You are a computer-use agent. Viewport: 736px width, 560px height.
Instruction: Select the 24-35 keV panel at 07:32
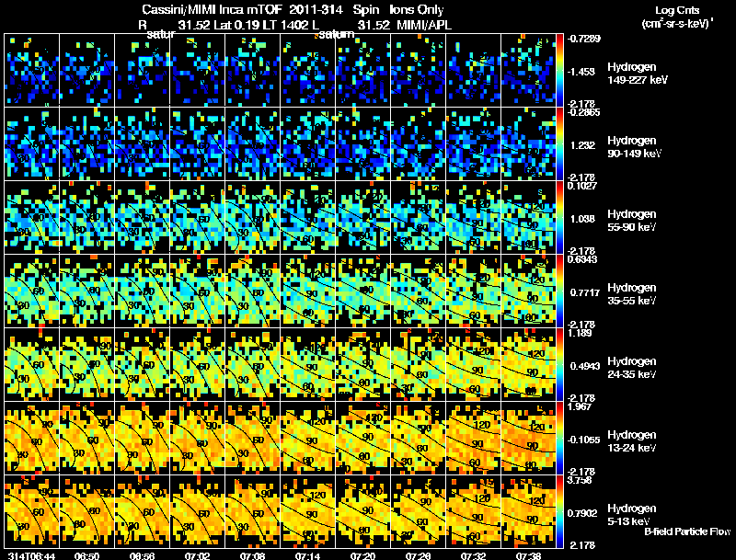pos(474,364)
